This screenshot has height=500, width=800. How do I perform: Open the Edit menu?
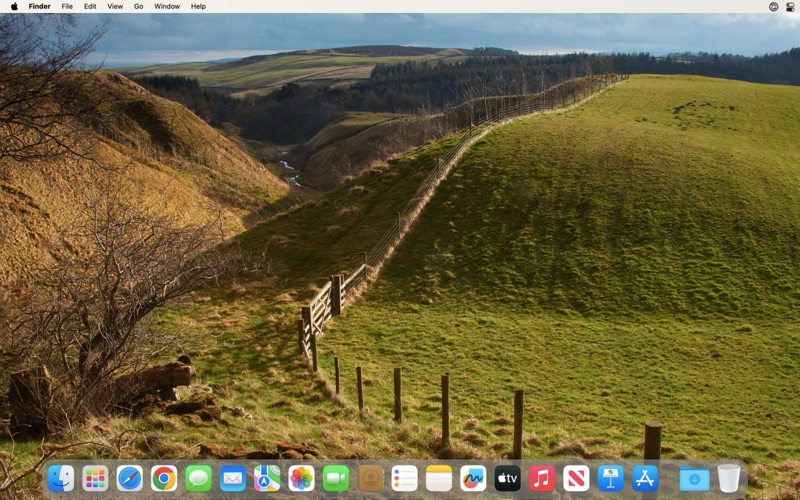pos(90,6)
